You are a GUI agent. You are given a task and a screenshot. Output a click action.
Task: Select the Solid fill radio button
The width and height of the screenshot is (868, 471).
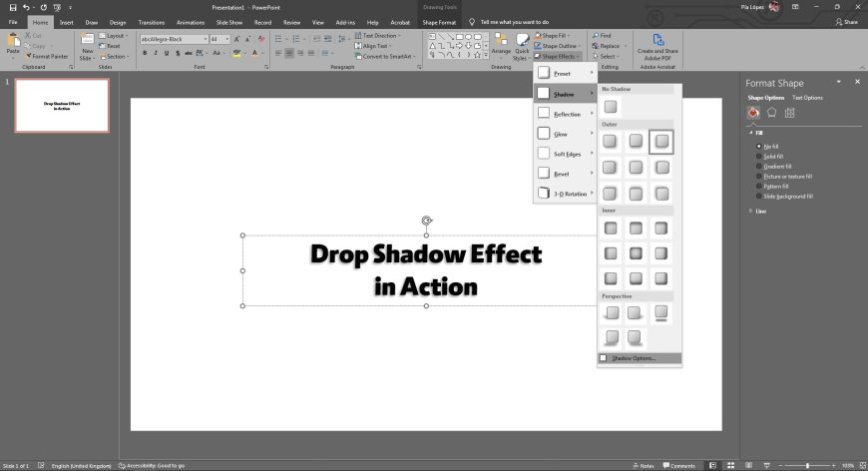[759, 156]
